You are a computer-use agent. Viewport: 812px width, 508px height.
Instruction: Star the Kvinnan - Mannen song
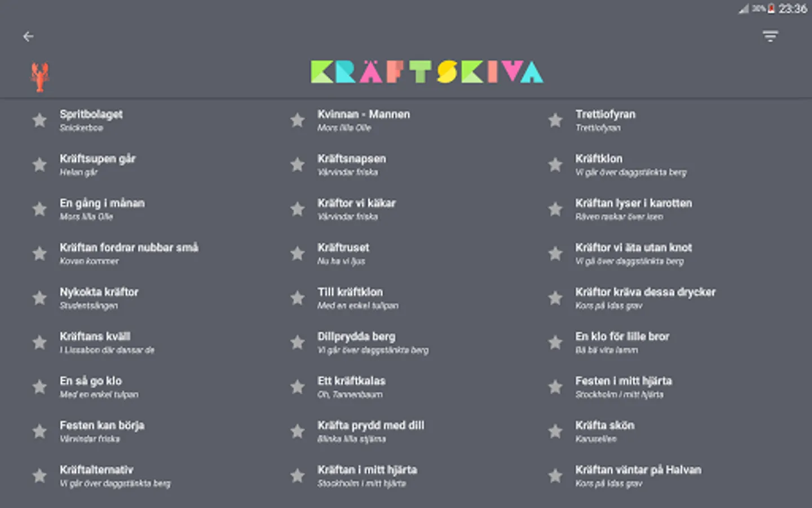(297, 120)
